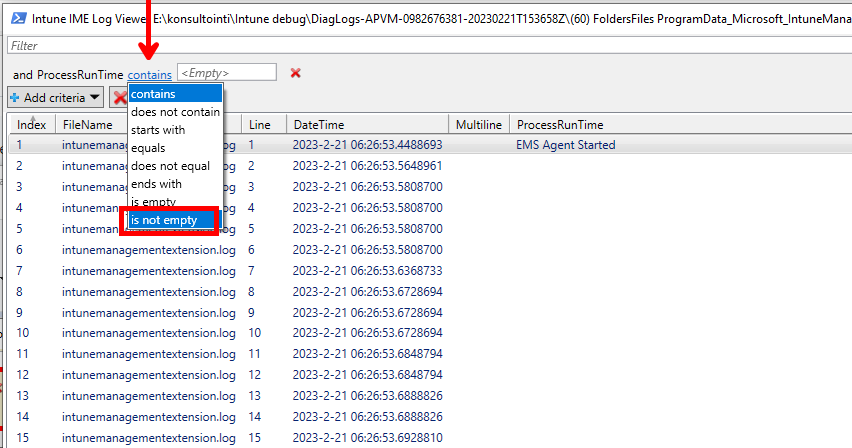852x448 pixels.
Task: Click the plus icon on Add criteria
Action: 15,98
